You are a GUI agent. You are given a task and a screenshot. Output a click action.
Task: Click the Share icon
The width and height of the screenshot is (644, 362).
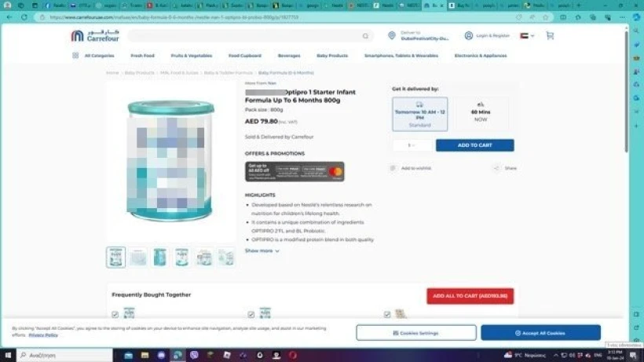496,168
